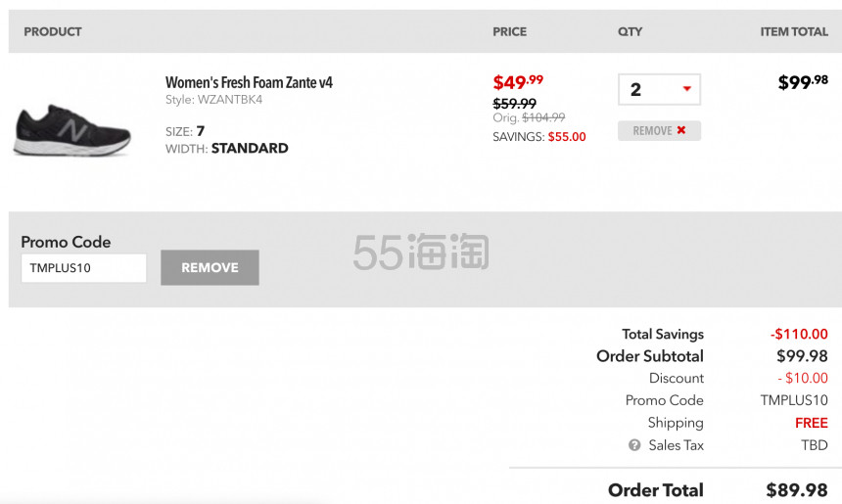This screenshot has height=504, width=842.
Task: Click the PRODUCT column header
Action: pyautogui.click(x=53, y=31)
